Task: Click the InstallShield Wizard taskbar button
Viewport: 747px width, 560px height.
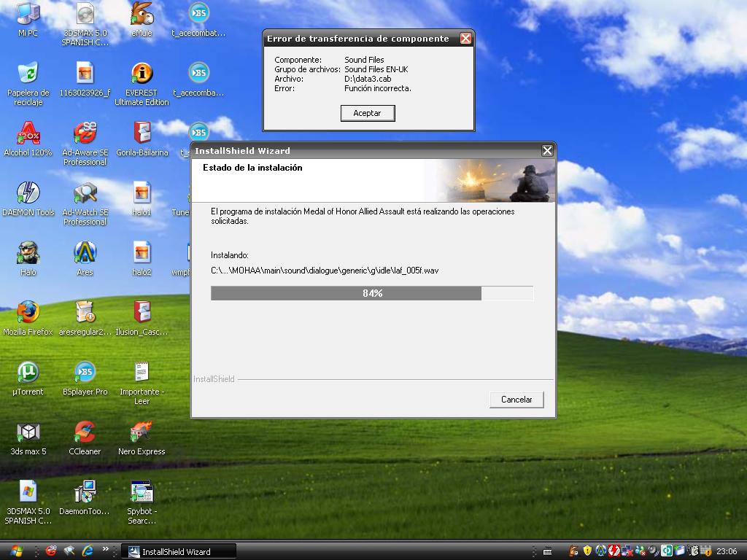Action: pos(178,551)
